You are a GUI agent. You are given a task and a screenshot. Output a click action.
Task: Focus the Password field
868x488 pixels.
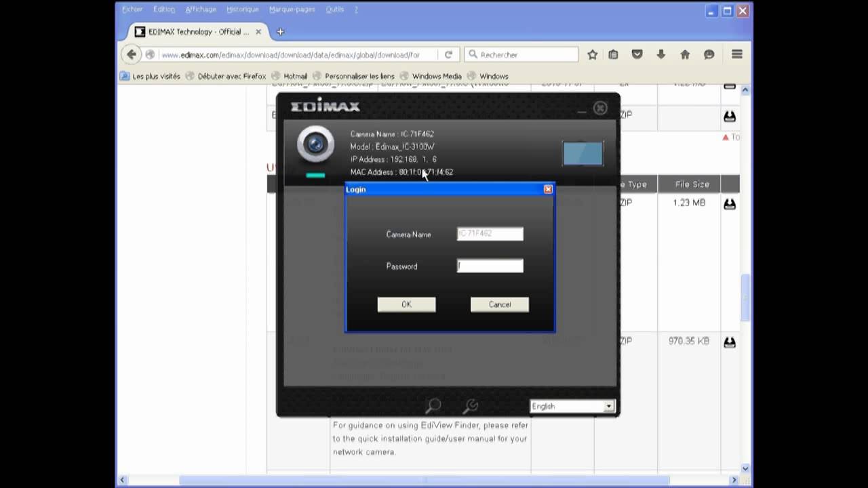[x=490, y=266]
